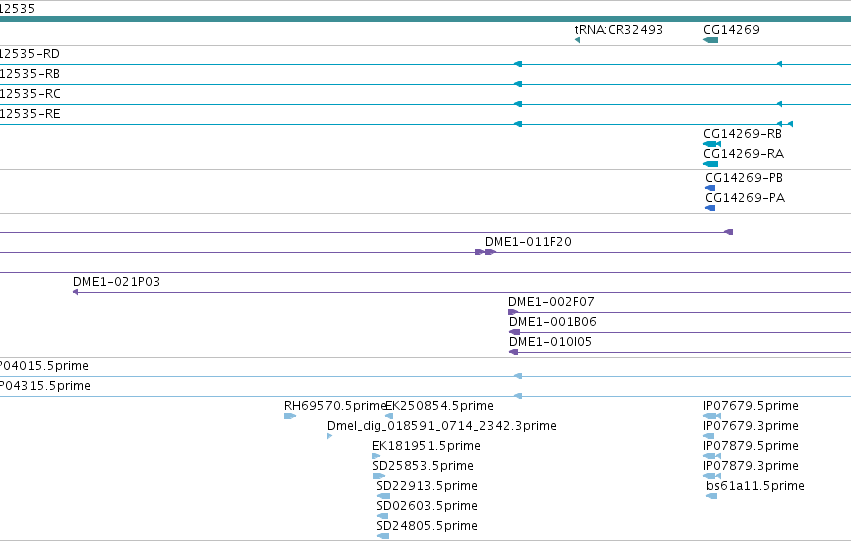Select the DME1-001B06 label

(x=552, y=322)
